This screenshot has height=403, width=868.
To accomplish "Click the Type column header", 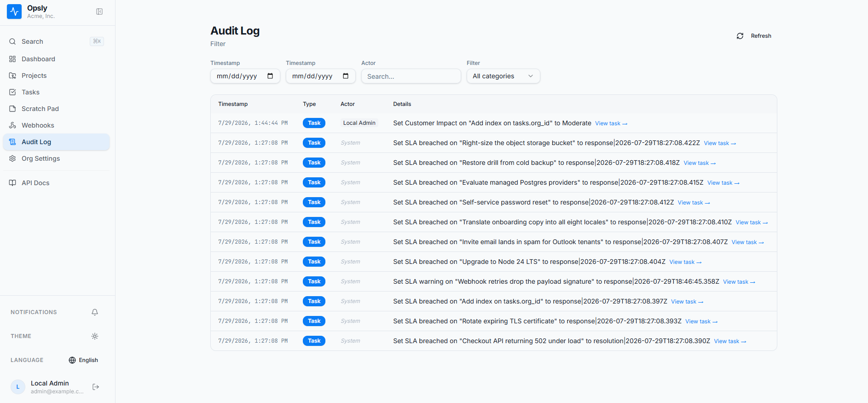I will [309, 104].
